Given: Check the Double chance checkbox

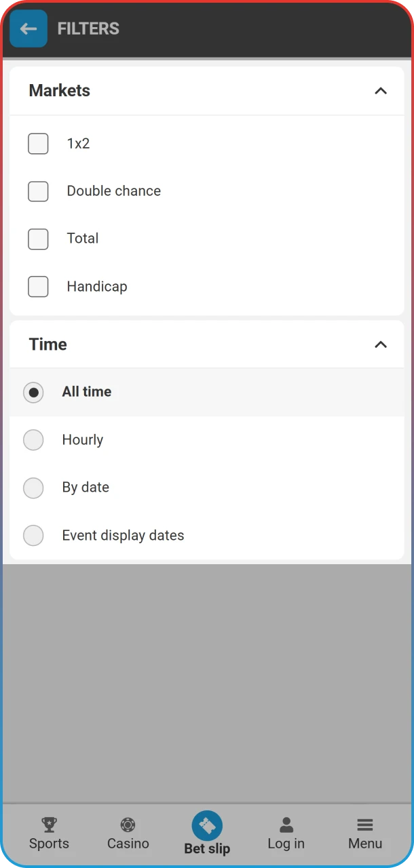Looking at the screenshot, I should 38,191.
